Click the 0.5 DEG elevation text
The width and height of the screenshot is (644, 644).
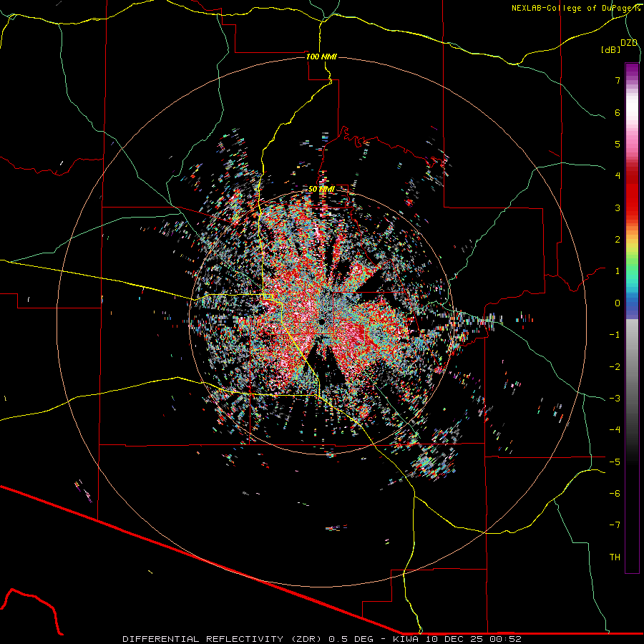(351, 639)
